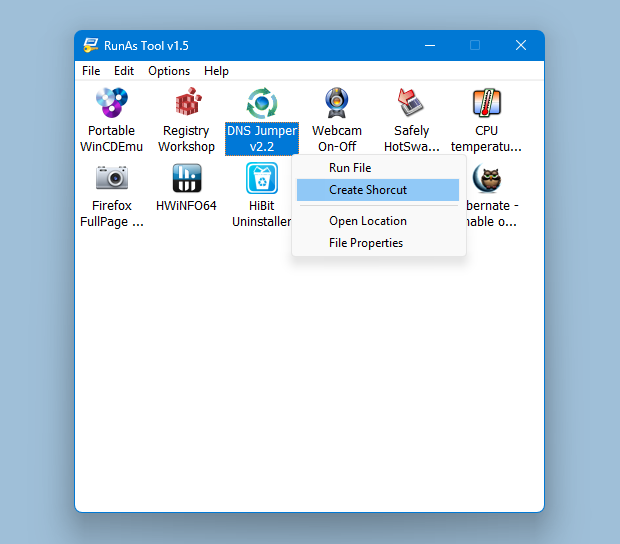Choose Run File from context menu
Image resolution: width=620 pixels, height=544 pixels.
[350, 168]
